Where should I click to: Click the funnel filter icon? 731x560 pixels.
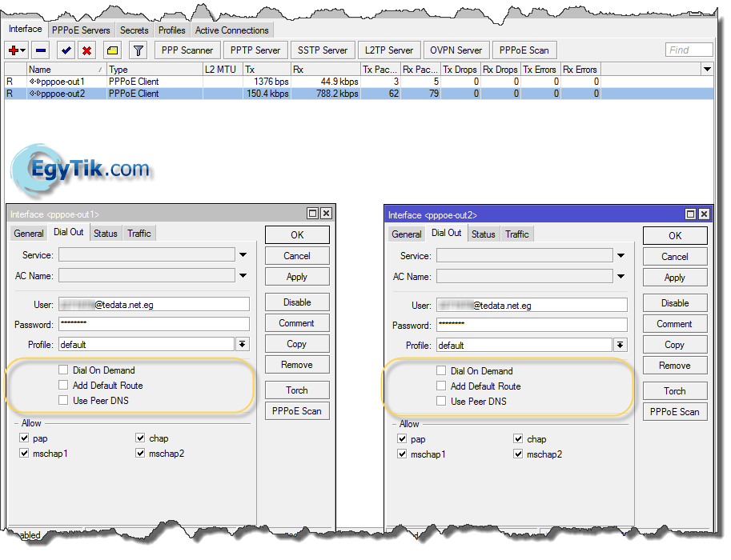click(138, 50)
